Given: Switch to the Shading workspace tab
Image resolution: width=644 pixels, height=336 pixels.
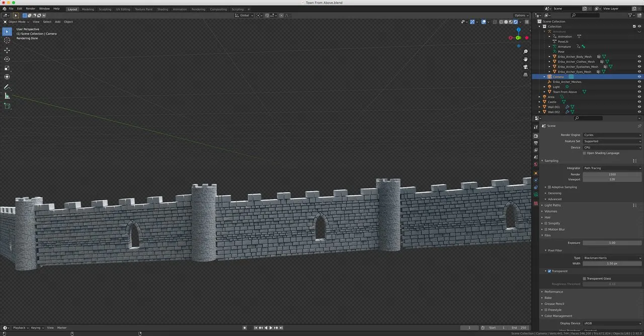Looking at the screenshot, I should coord(163,9).
